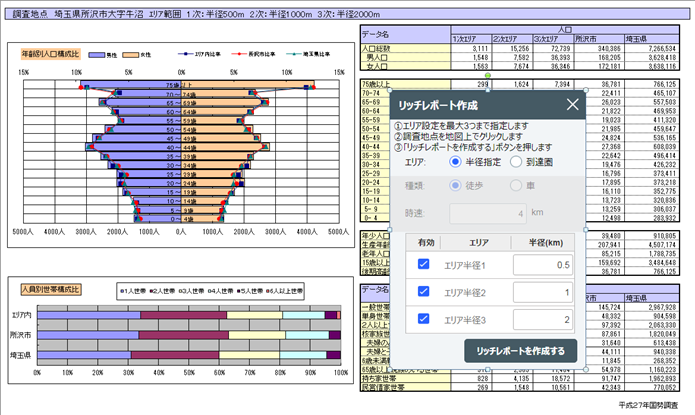Viewport: 695px width, 415px height.
Task: Click the 男性 legend color swatch
Action: tap(97, 55)
